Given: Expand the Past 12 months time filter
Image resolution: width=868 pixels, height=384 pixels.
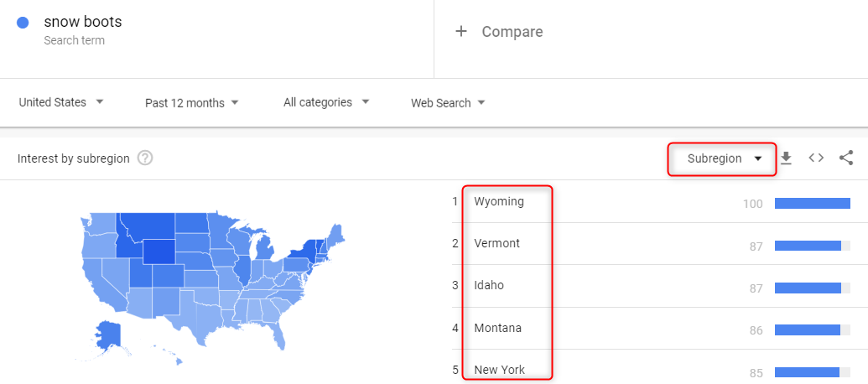Looking at the screenshot, I should (192, 103).
